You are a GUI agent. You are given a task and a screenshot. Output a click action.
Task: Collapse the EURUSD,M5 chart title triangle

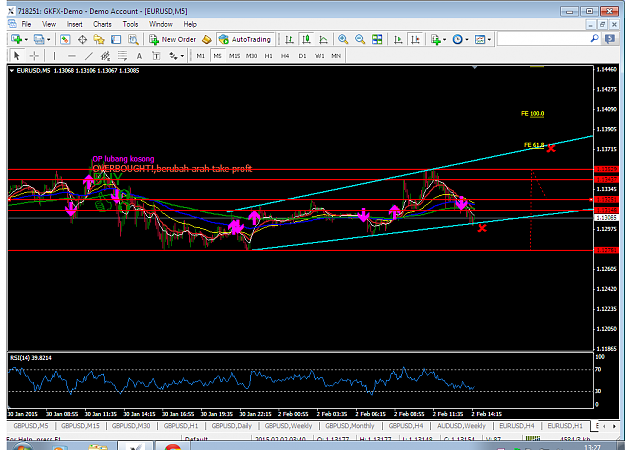(x=12, y=71)
